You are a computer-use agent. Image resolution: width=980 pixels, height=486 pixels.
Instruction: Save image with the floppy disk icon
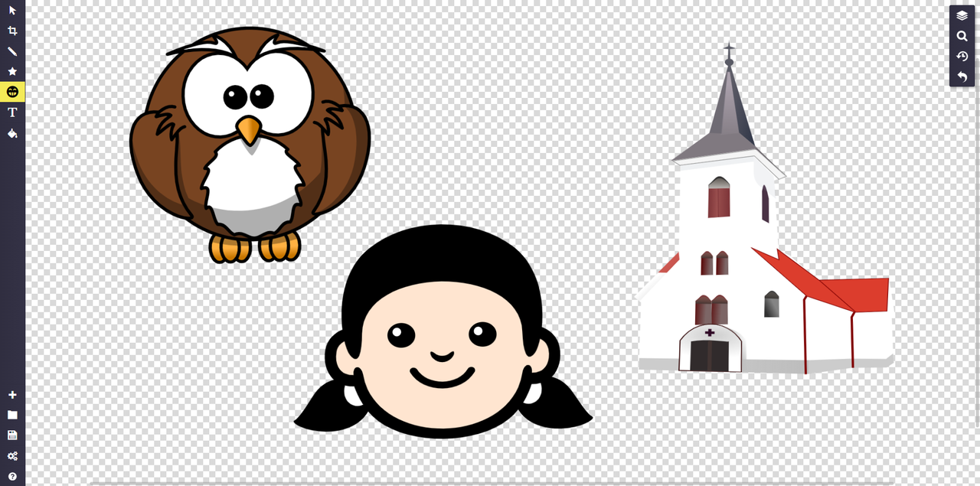click(x=12, y=435)
